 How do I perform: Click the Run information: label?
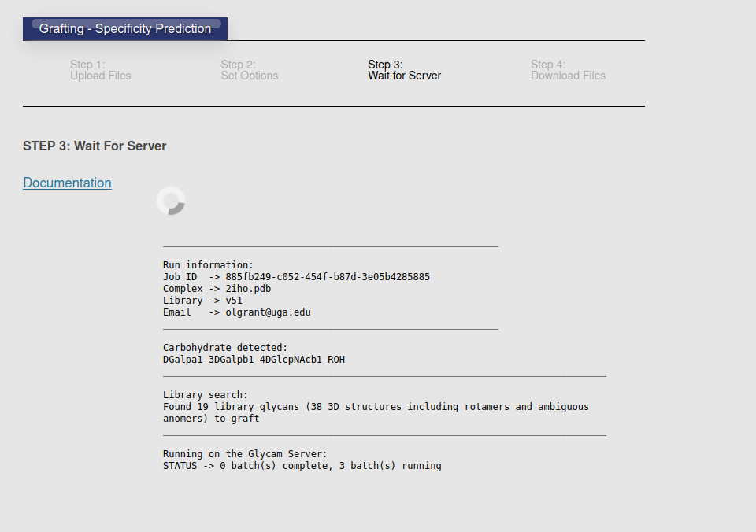[x=208, y=265]
